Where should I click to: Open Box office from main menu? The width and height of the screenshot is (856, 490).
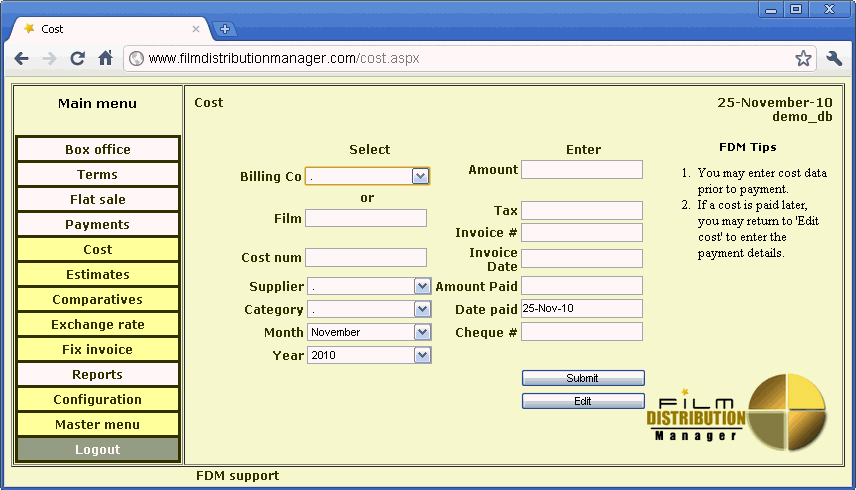[98, 150]
